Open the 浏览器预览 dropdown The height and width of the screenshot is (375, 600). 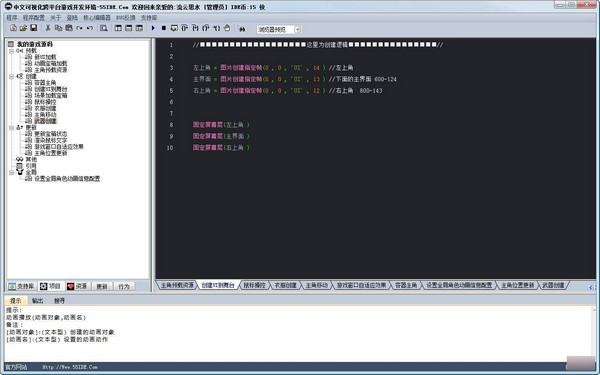(298, 29)
